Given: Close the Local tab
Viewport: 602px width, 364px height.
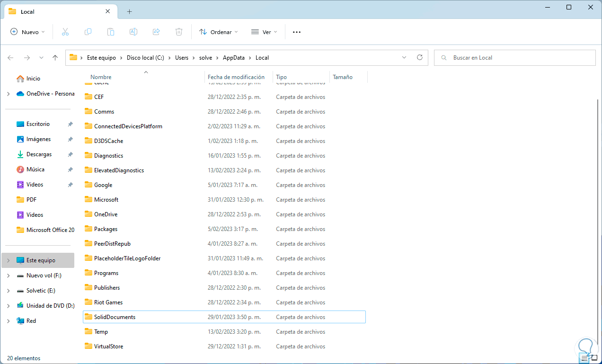Looking at the screenshot, I should (108, 11).
